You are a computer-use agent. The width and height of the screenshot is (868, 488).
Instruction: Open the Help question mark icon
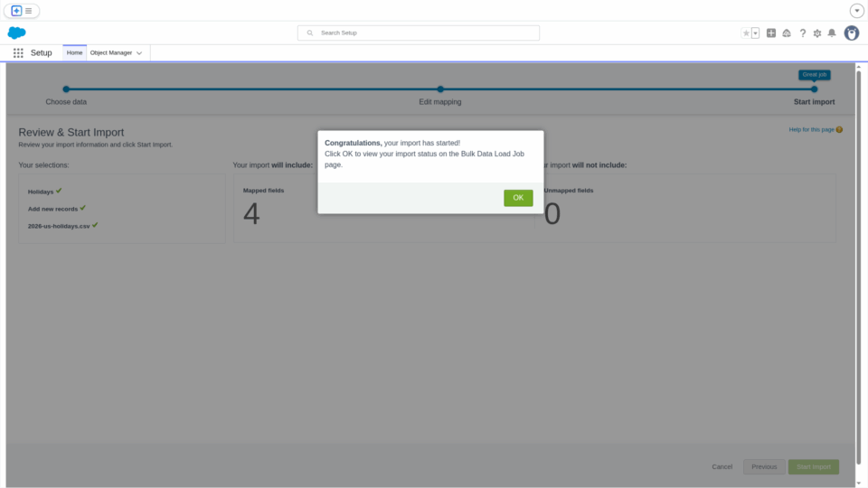(802, 33)
